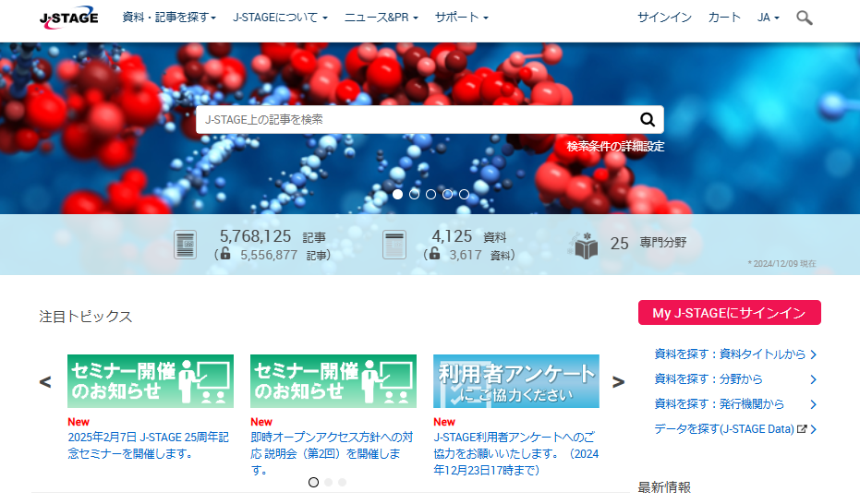This screenshot has width=860, height=504.
Task: Click the subject areas book icon
Action: [x=586, y=245]
